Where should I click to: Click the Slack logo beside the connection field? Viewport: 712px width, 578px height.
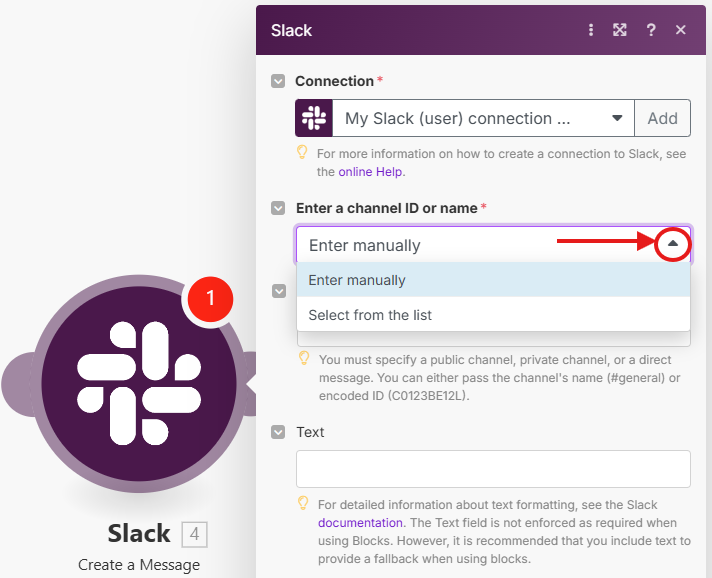coord(314,118)
